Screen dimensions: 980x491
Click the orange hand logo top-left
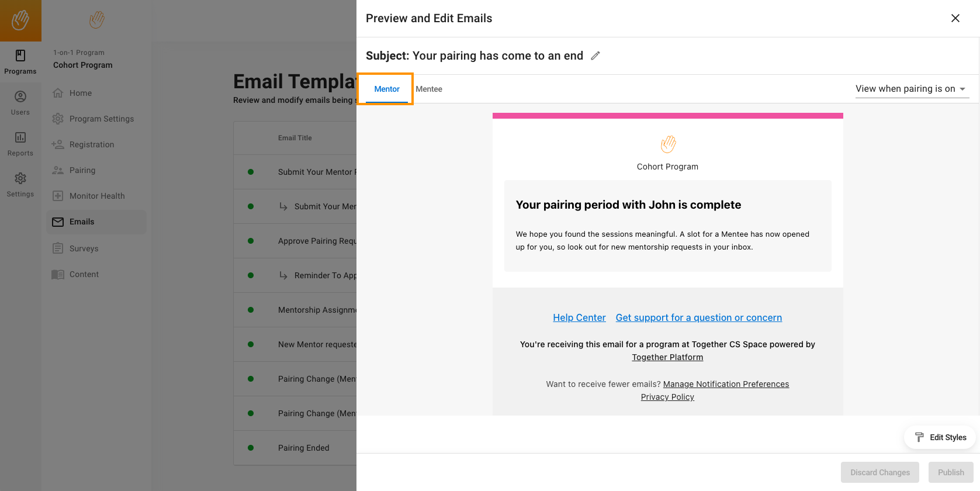point(20,20)
